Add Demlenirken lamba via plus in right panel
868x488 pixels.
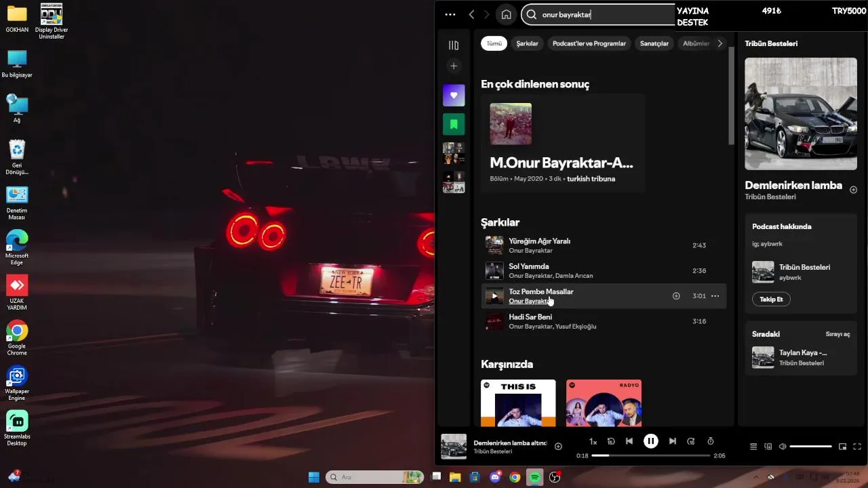coord(853,190)
